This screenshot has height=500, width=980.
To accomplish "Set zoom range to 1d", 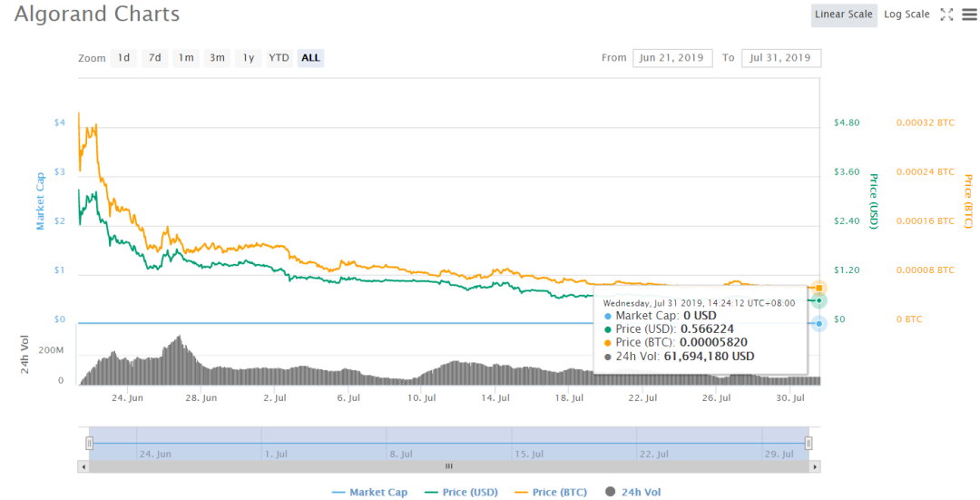I will [x=123, y=58].
